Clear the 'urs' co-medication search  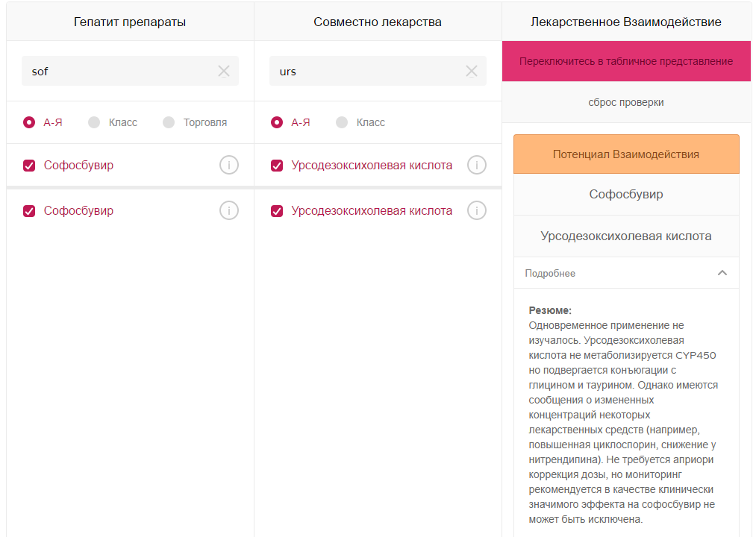pyautogui.click(x=472, y=72)
